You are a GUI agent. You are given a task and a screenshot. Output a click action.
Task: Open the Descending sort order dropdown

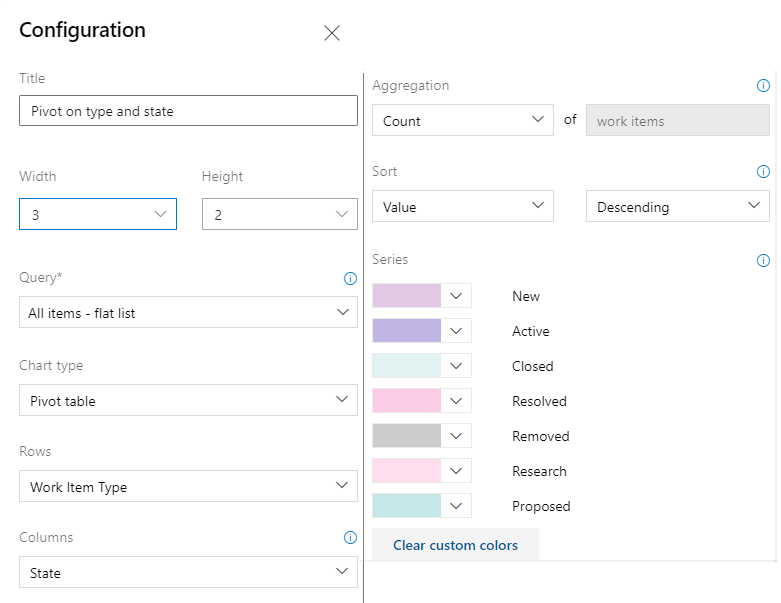pyautogui.click(x=678, y=206)
